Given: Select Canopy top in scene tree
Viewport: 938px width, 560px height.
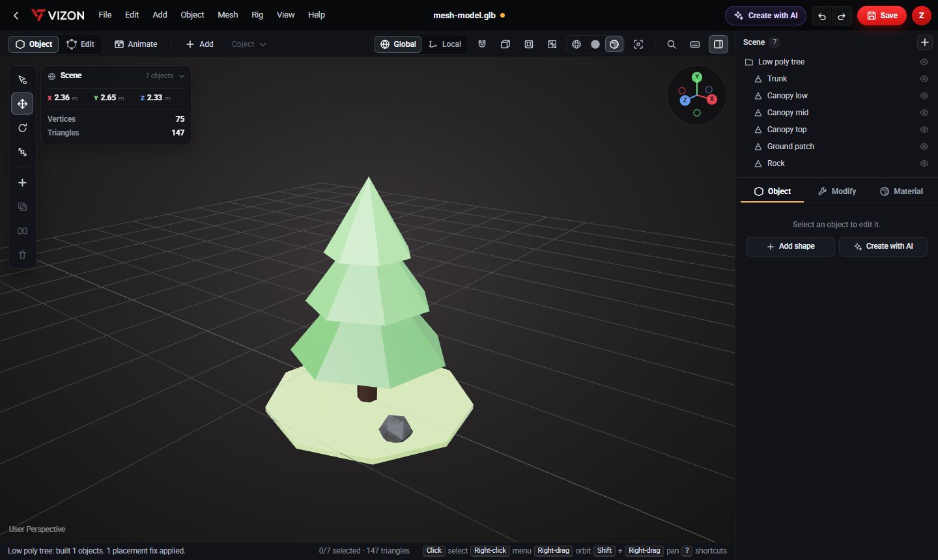Looking at the screenshot, I should point(787,130).
